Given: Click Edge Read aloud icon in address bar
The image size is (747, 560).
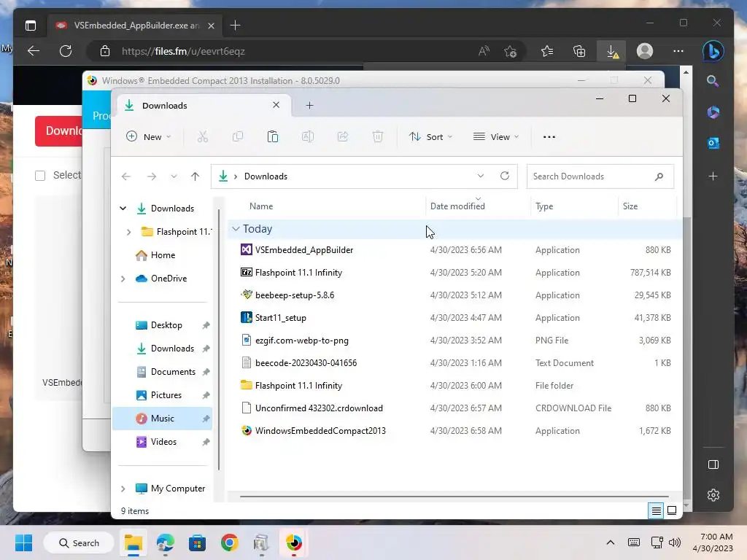Looking at the screenshot, I should pos(484,52).
